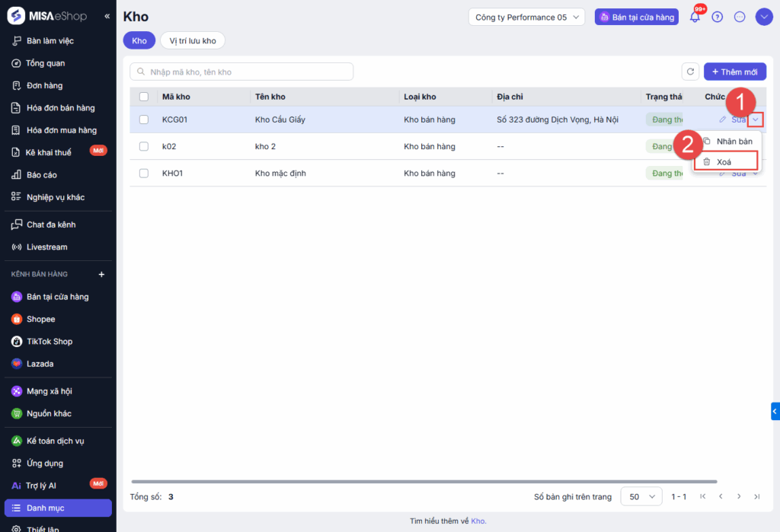
Task: Go to next page arrow
Action: click(739, 496)
